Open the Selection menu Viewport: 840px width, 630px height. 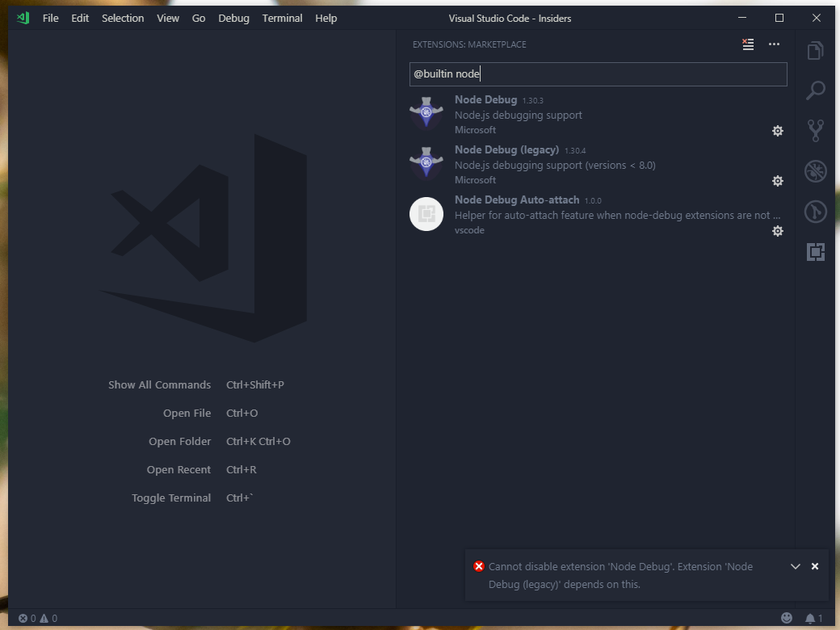pos(123,18)
